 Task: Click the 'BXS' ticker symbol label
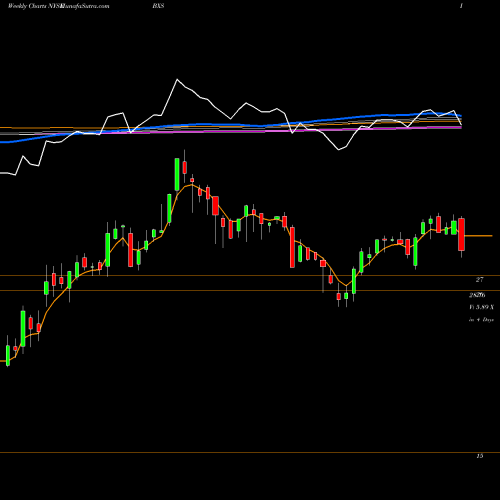tap(158, 6)
